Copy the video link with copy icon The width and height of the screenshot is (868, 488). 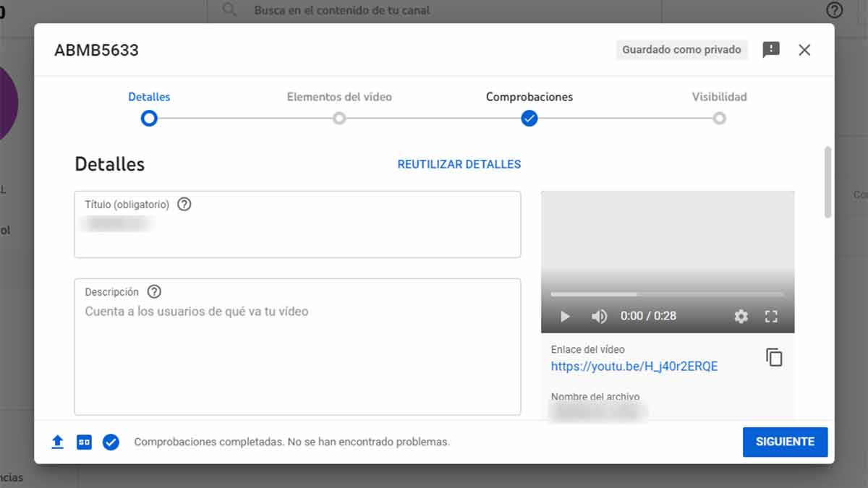tap(774, 357)
